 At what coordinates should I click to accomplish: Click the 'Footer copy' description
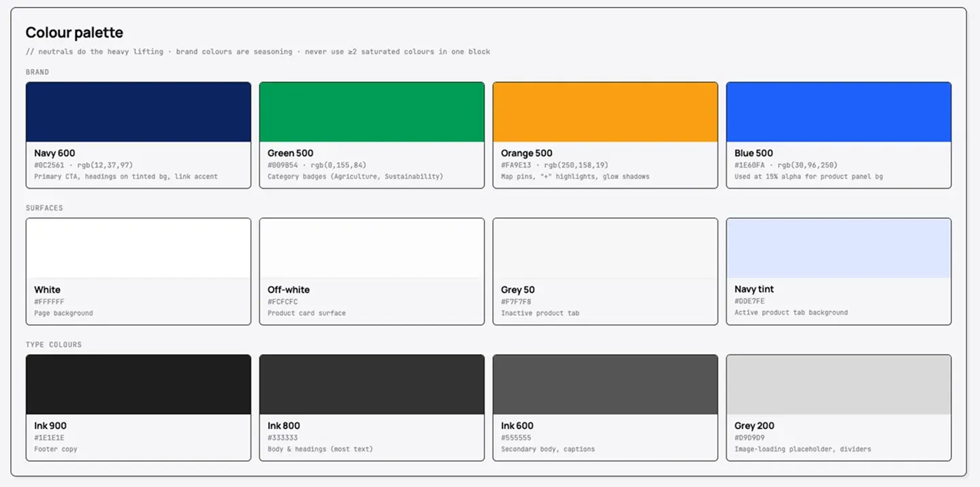(56, 450)
